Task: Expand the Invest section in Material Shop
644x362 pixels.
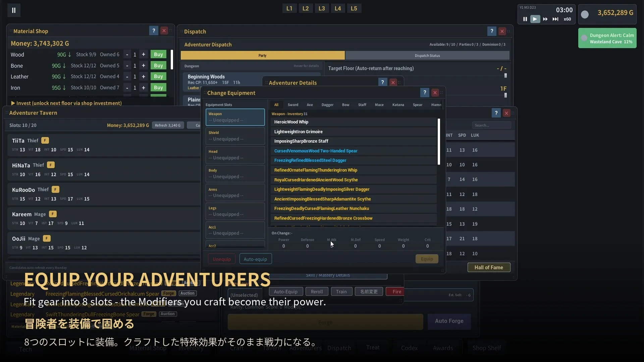Action: (x=66, y=103)
